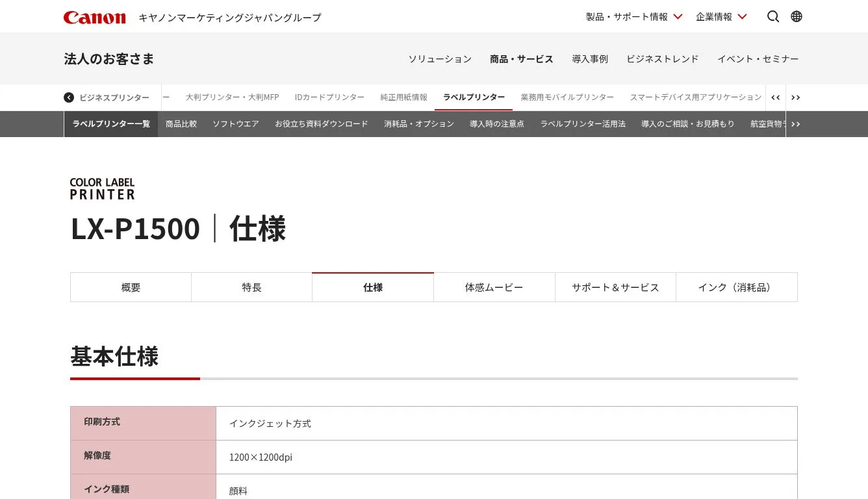Open 消耗品・オプション link
The width and height of the screenshot is (868, 499).
(x=419, y=124)
